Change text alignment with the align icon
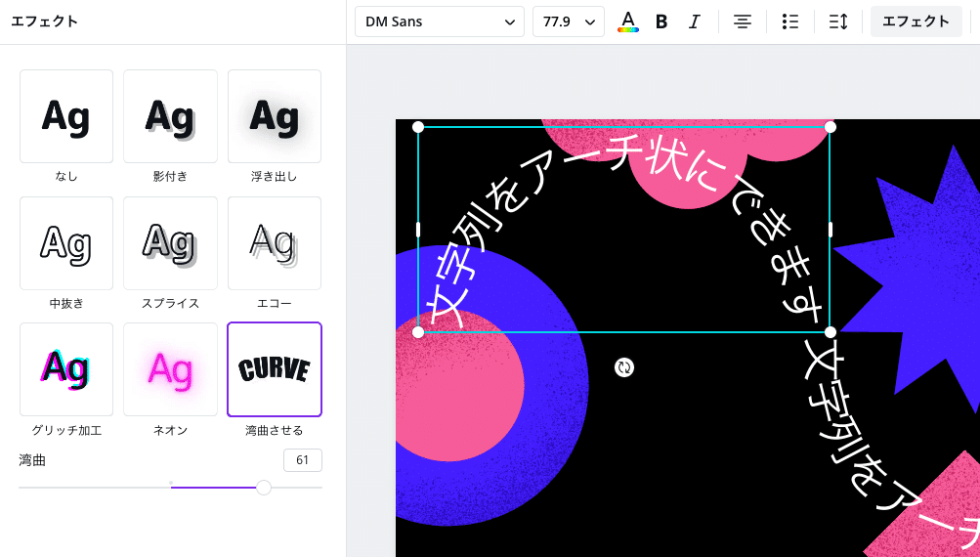The height and width of the screenshot is (557, 980). [743, 21]
